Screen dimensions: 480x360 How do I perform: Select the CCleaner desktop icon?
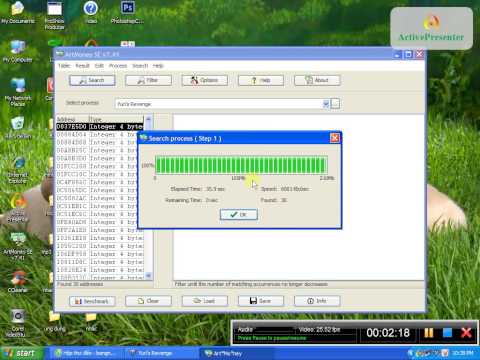18,282
